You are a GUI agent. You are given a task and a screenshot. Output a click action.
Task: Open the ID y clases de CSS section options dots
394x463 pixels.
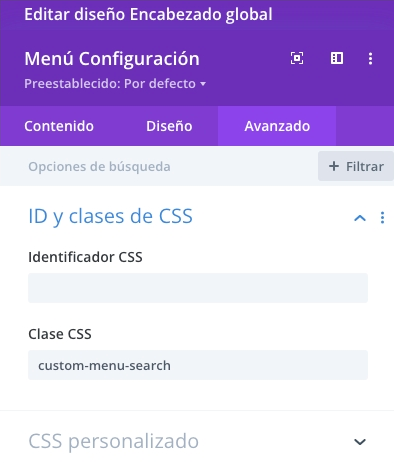coord(382,218)
